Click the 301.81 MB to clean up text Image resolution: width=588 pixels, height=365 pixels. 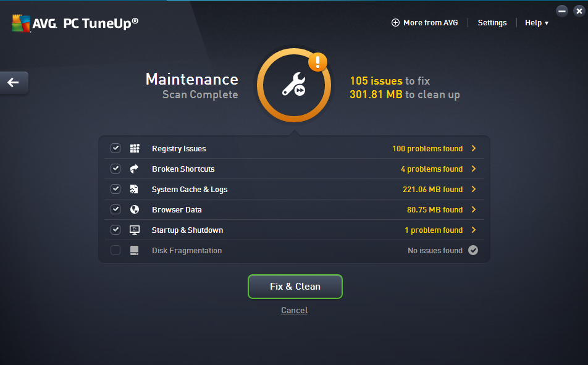[x=405, y=94]
